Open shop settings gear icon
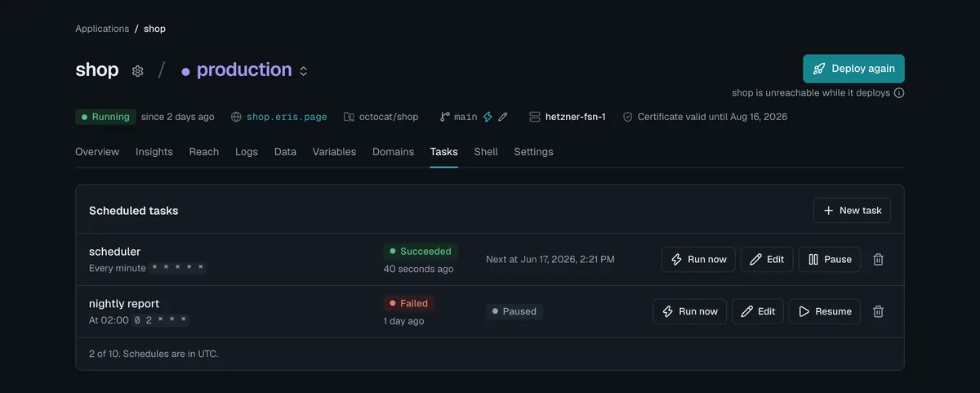This screenshot has height=393, width=980. pyautogui.click(x=138, y=71)
